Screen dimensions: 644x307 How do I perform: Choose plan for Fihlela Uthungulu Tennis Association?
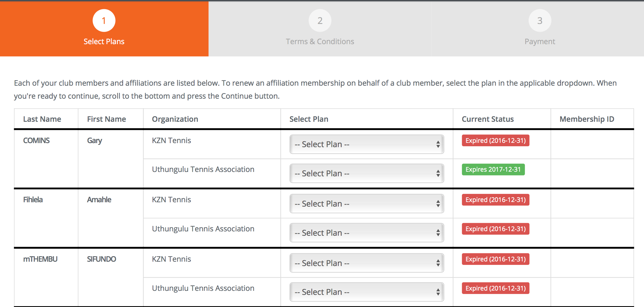(366, 233)
